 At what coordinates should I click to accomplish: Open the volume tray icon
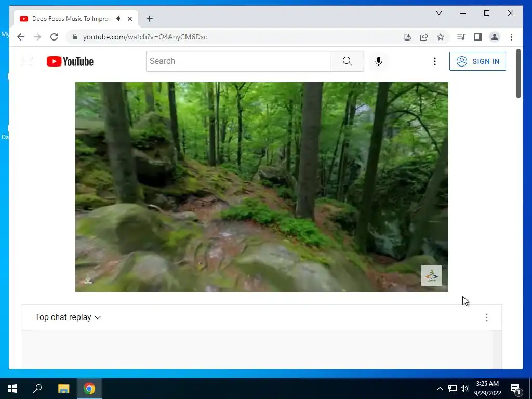click(x=464, y=389)
